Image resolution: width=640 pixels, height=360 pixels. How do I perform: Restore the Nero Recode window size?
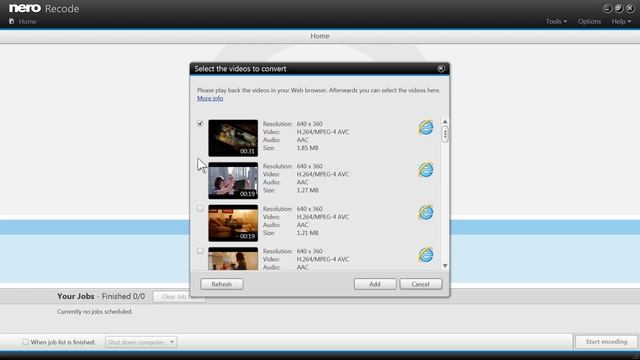(x=618, y=9)
